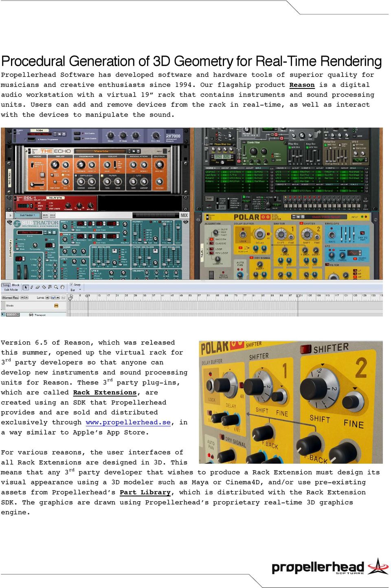Click Subtractor master Level slider

coord(178,228)
